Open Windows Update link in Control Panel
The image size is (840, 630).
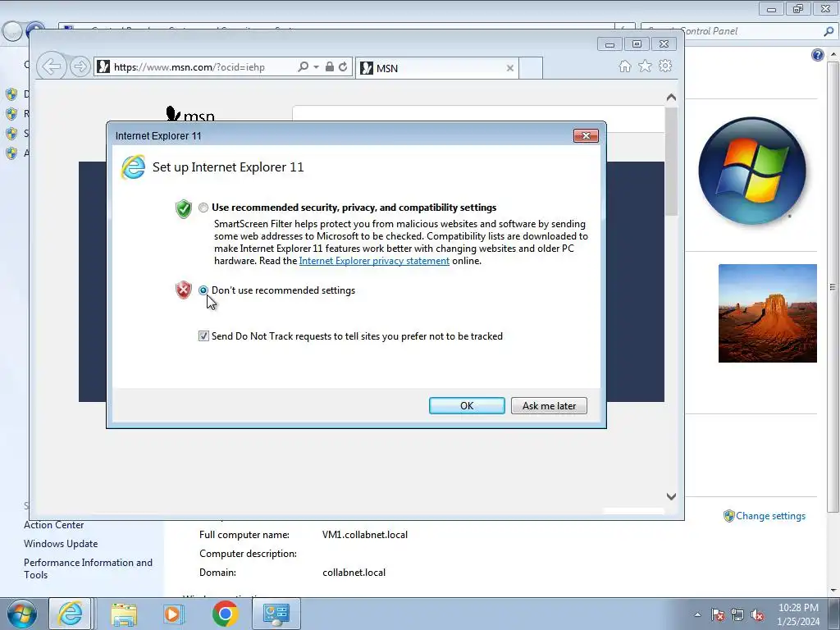pos(61,544)
